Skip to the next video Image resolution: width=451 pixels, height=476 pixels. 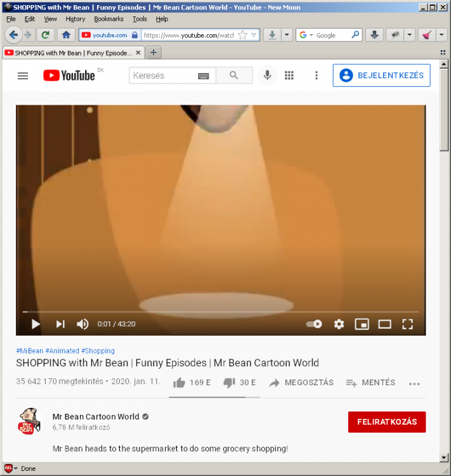coord(60,324)
